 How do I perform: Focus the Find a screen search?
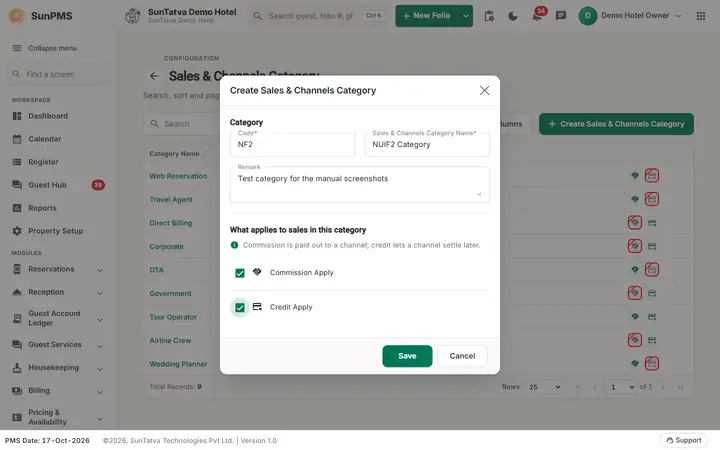[x=57, y=74]
